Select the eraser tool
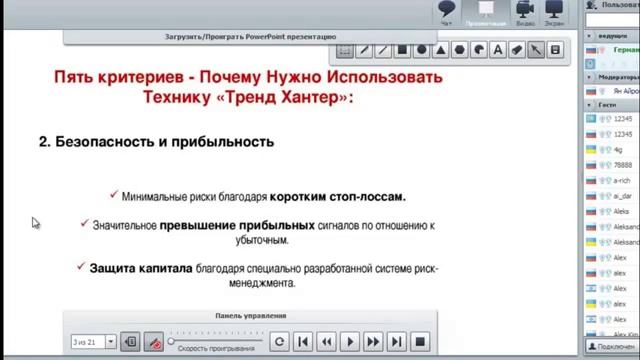 [x=517, y=50]
